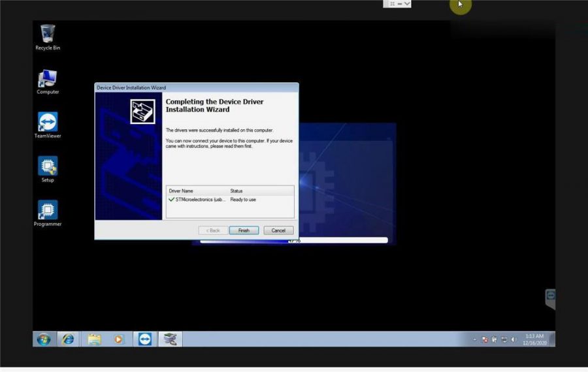Open Windows Media Player from taskbar
588x372 pixels.
118,339
